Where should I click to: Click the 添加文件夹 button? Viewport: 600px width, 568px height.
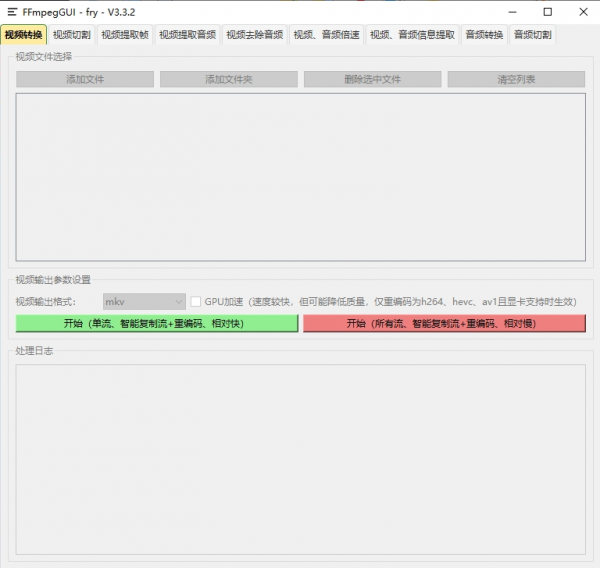pyautogui.click(x=229, y=79)
